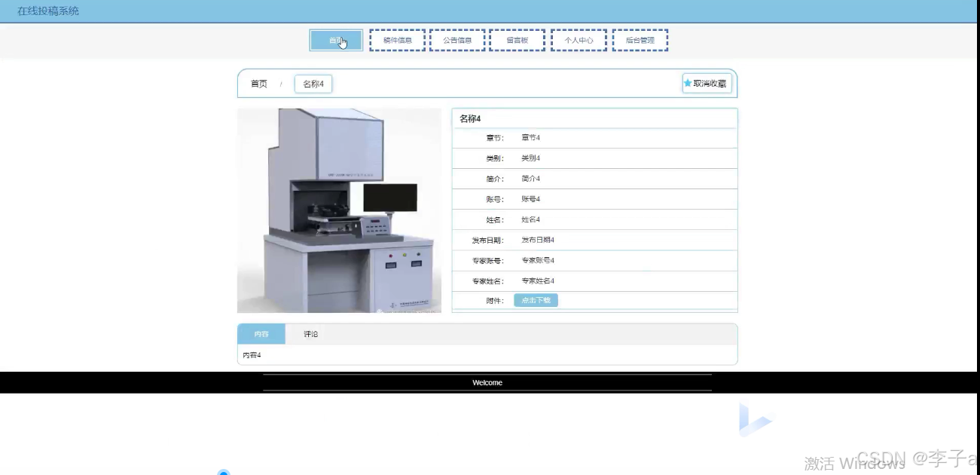
Task: Open the 后台管理 admin backend
Action: point(640,39)
